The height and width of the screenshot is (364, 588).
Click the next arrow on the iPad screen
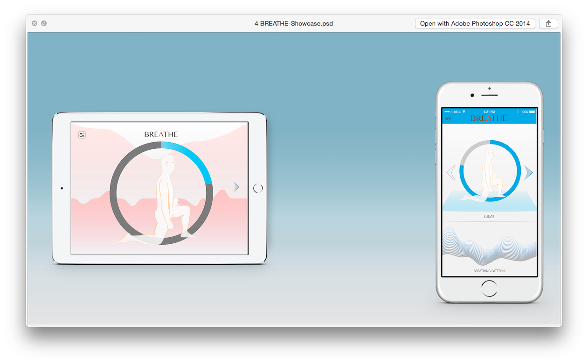(236, 187)
